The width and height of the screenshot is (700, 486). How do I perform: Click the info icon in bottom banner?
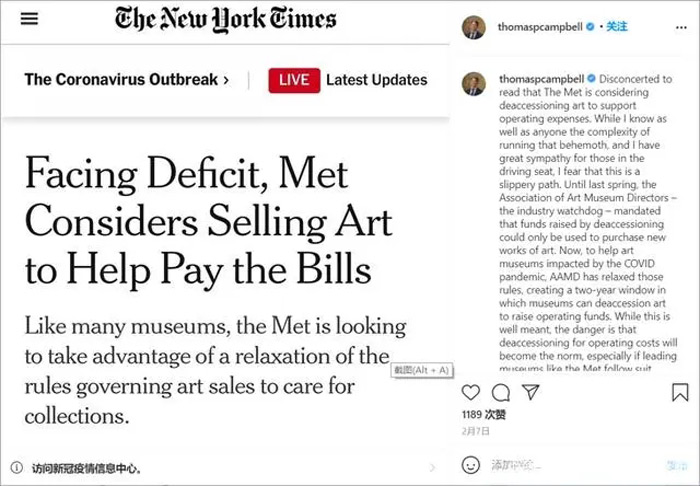click(x=16, y=467)
